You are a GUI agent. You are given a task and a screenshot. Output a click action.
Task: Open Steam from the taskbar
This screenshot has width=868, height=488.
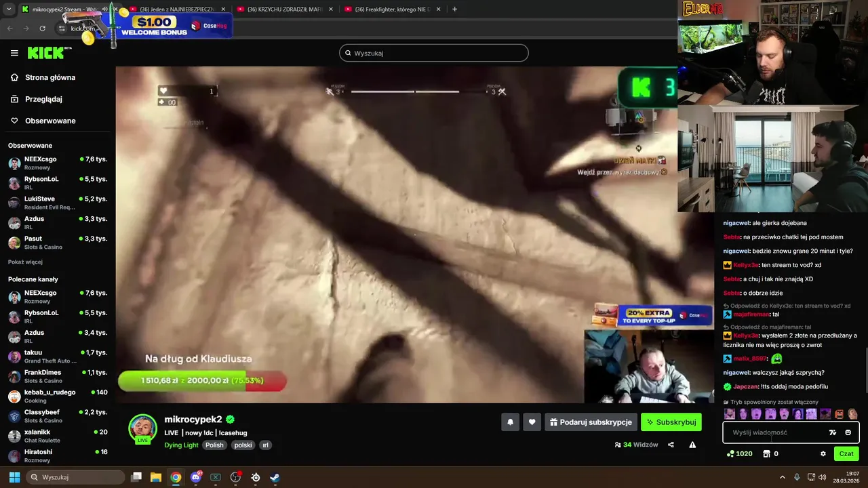coord(275,477)
